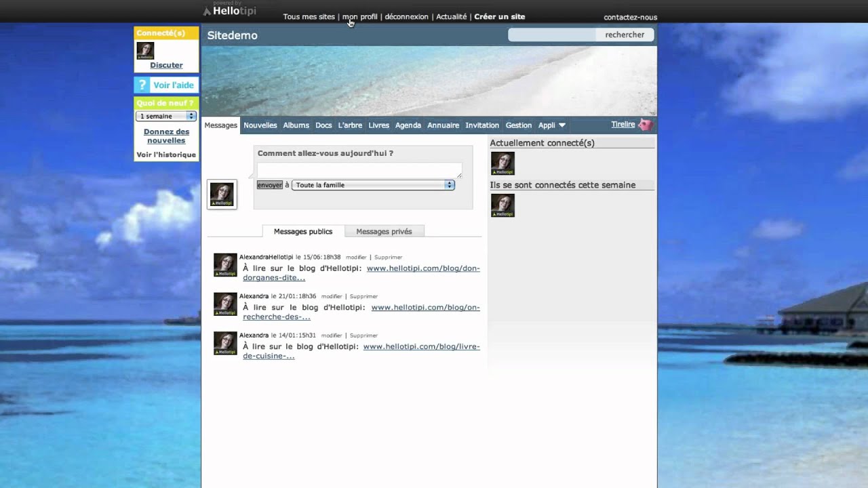Open the L'arbre tab
The image size is (868, 488).
[350, 125]
